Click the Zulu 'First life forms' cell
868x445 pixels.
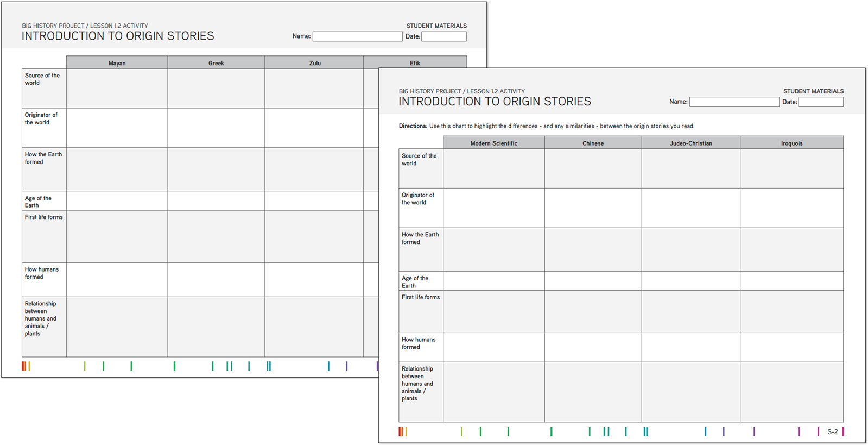(314, 236)
